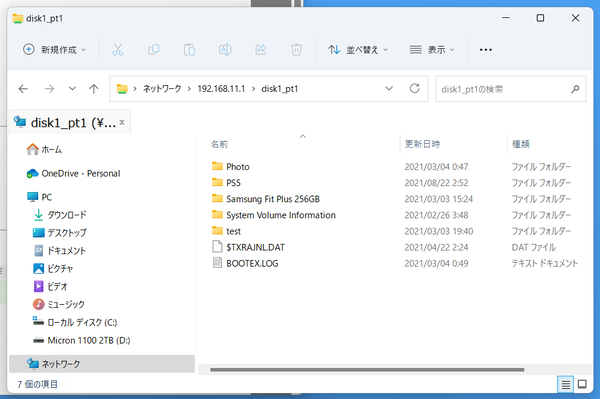Sort by the 種類 column header
Image resolution: width=600 pixels, height=399 pixels.
(x=521, y=144)
